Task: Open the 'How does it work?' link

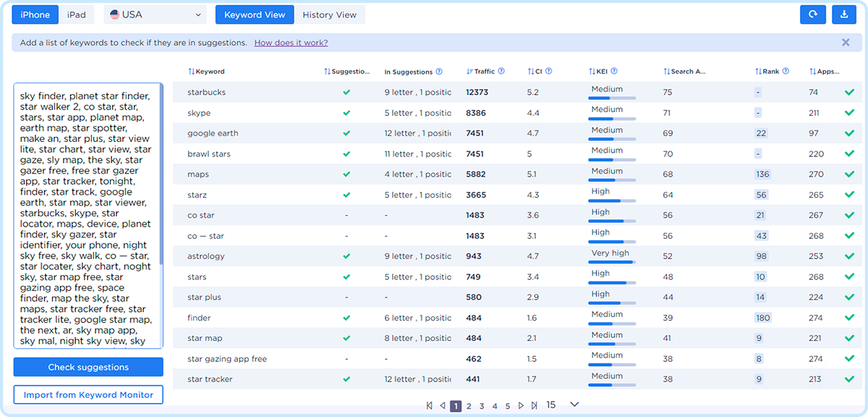Action: 291,43
